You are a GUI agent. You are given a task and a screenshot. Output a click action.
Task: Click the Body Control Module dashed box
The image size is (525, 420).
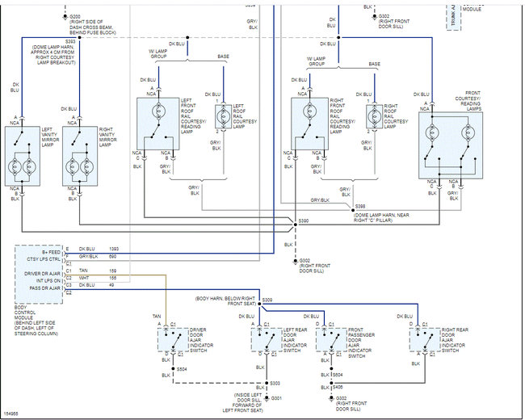coord(39,275)
